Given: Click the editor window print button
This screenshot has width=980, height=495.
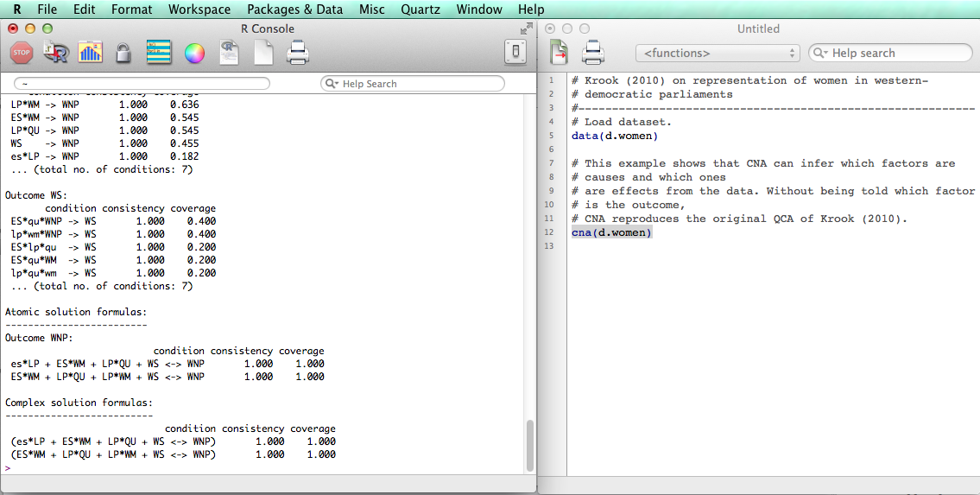Looking at the screenshot, I should click(x=593, y=54).
